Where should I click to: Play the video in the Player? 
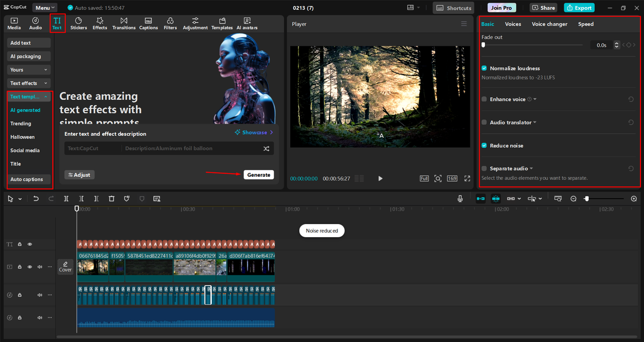pos(380,178)
